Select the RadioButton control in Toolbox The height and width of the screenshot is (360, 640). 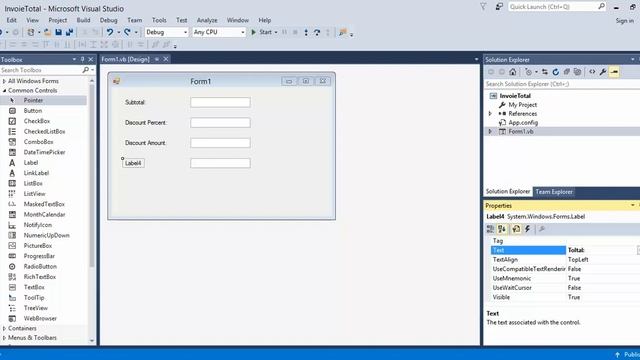tap(40, 267)
